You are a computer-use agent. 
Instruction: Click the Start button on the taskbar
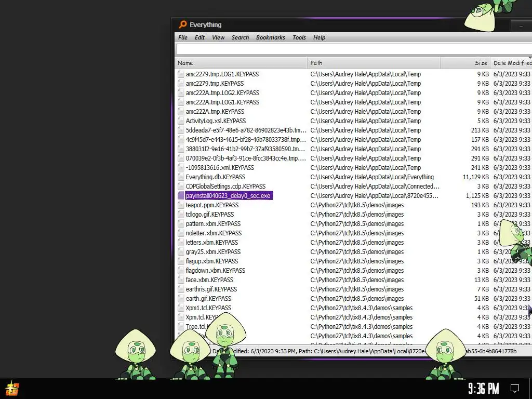click(x=12, y=389)
